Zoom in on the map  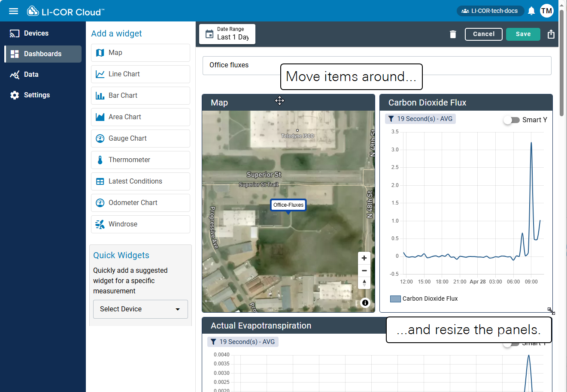364,258
